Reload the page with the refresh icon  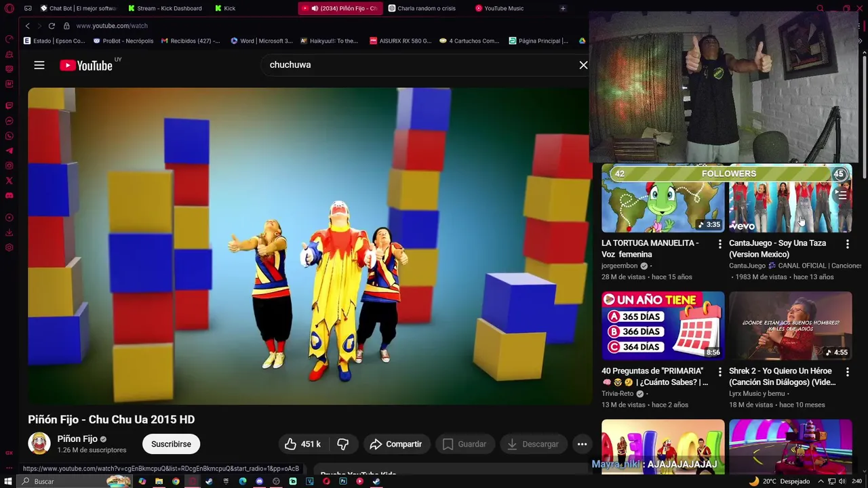[52, 26]
